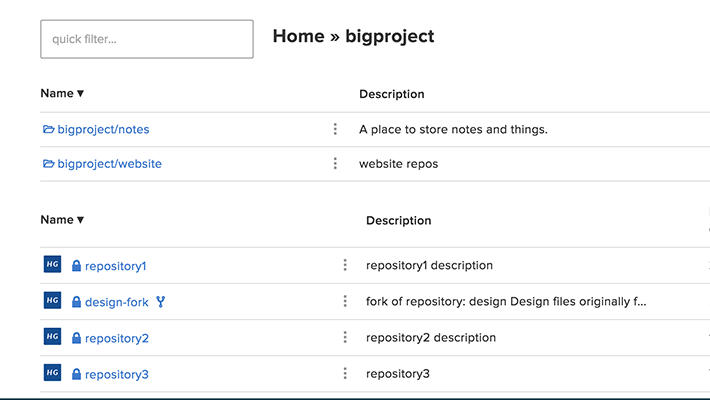The height and width of the screenshot is (400, 710).
Task: Open the three-dot menu for bigproject/notes
Action: (335, 129)
